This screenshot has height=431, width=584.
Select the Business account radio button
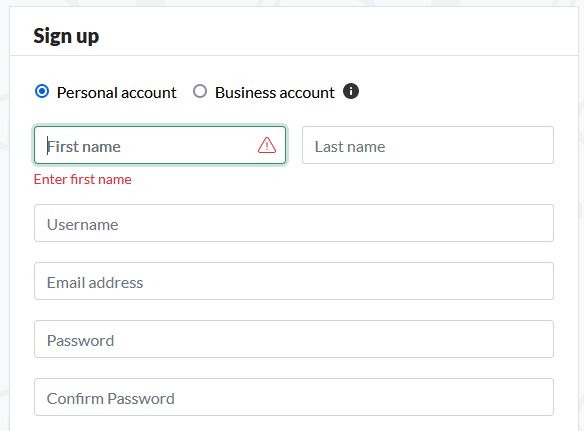click(x=200, y=91)
